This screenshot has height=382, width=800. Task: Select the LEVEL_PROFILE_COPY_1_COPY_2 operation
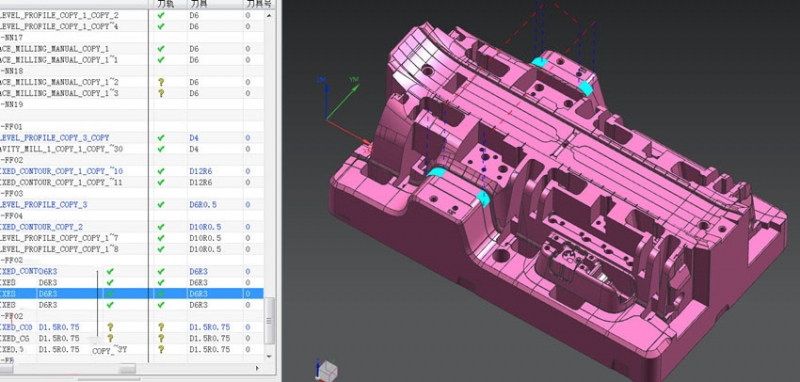point(59,15)
